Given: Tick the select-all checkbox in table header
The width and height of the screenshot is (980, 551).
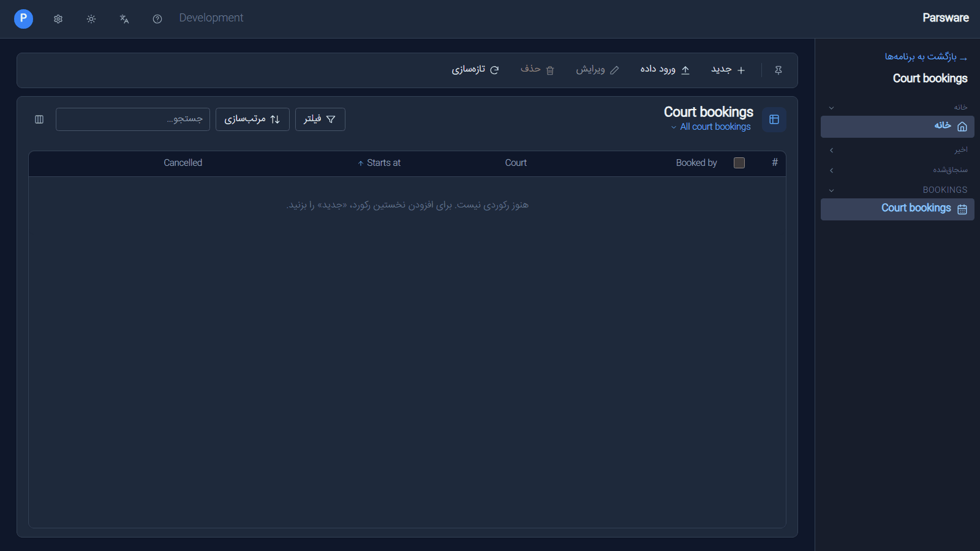Looking at the screenshot, I should (x=739, y=163).
